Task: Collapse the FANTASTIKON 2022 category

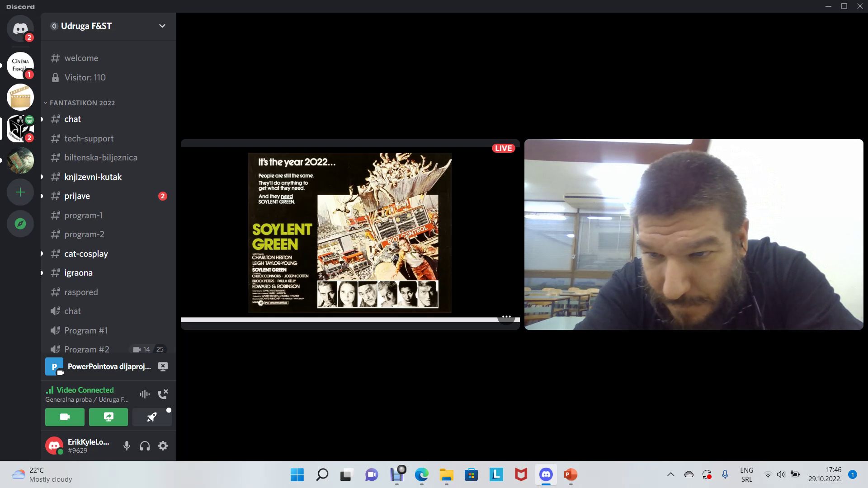Action: (82, 103)
